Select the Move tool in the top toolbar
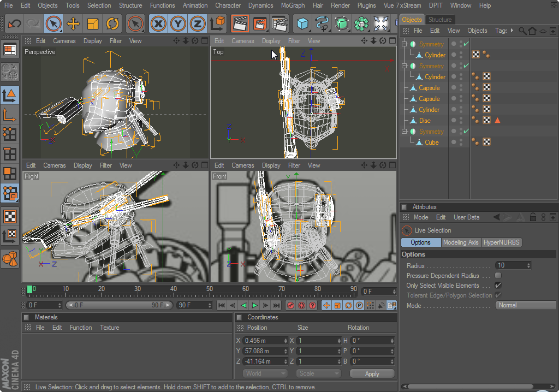 point(73,24)
